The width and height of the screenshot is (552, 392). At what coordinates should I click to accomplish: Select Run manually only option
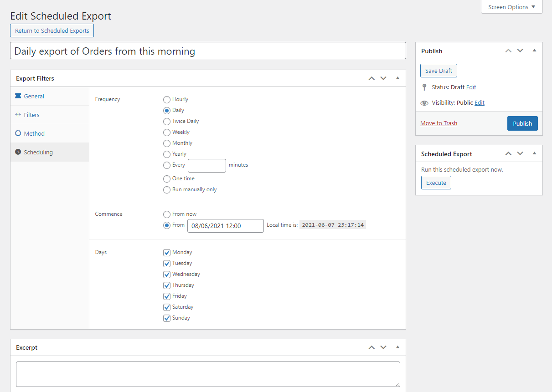(x=167, y=190)
